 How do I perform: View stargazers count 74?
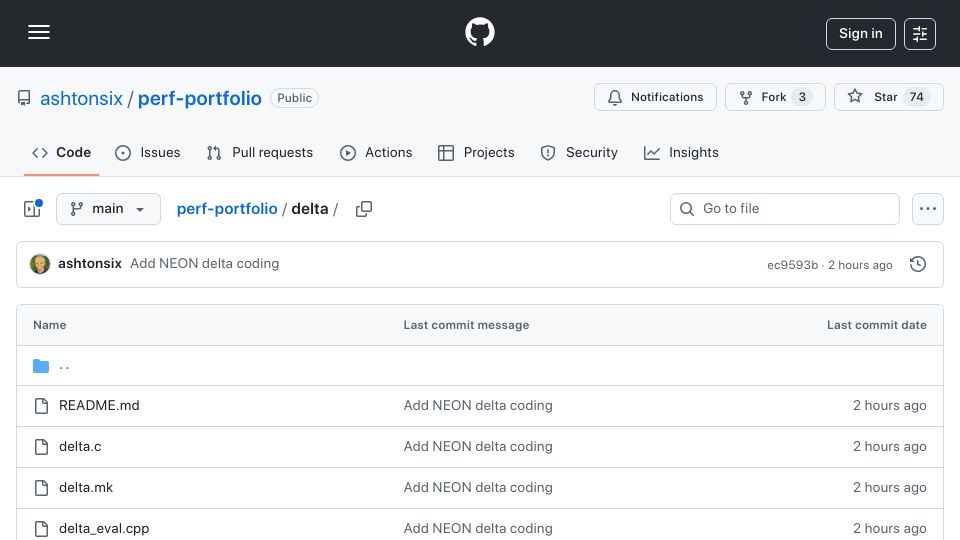[x=916, y=97]
